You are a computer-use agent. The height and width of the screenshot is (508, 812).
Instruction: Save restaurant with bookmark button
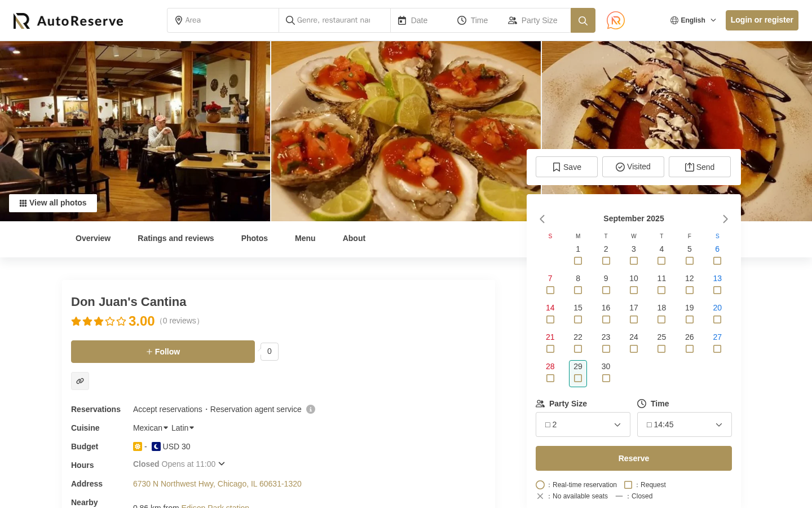567,167
